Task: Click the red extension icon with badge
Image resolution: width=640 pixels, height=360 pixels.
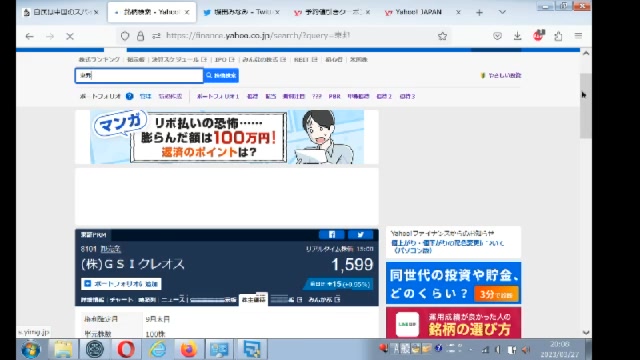Action: point(538,36)
